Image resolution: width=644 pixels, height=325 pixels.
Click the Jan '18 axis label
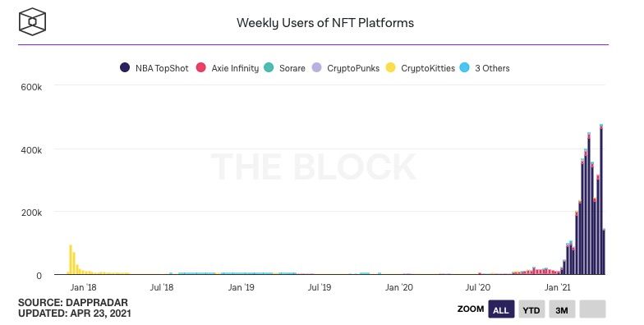point(83,287)
